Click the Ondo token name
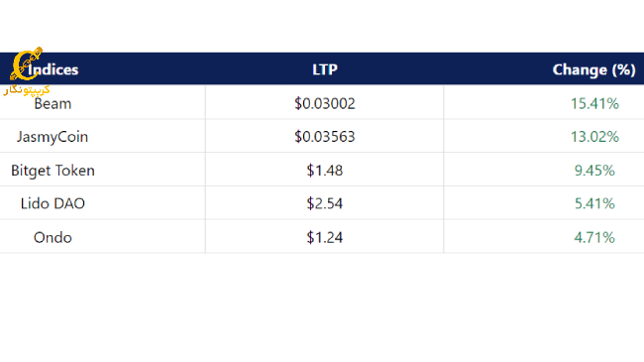 pos(53,237)
